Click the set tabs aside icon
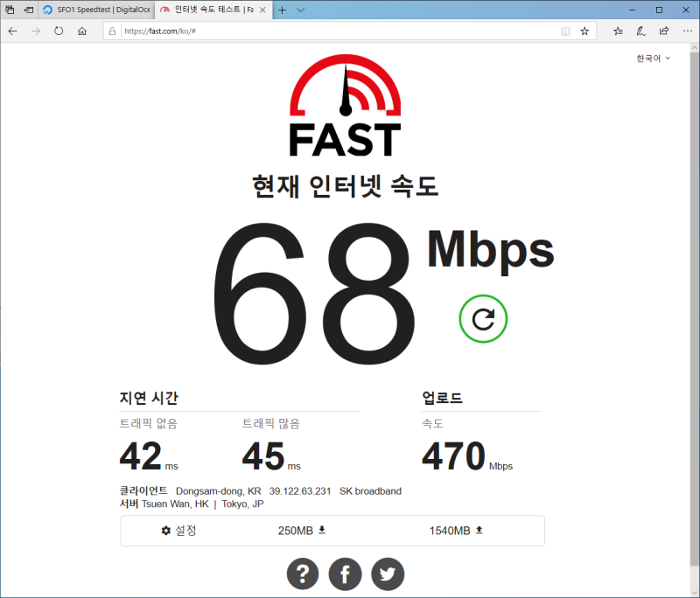This screenshot has height=598, width=700. click(x=29, y=10)
